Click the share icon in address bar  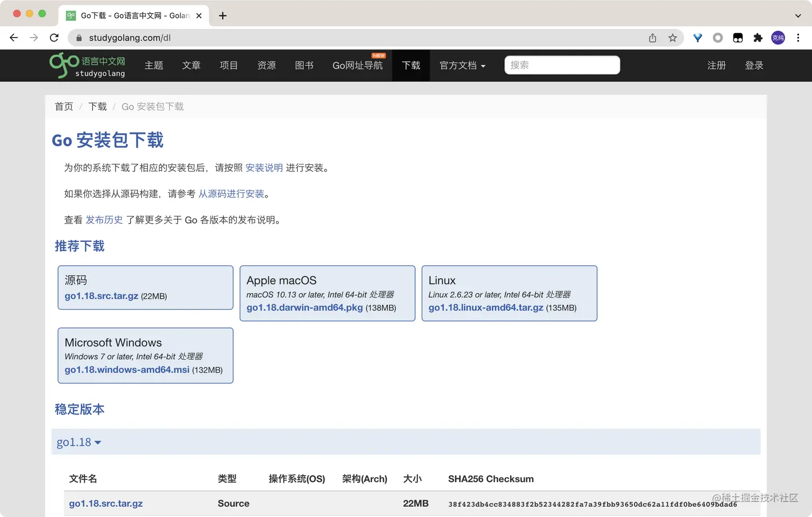pyautogui.click(x=653, y=38)
